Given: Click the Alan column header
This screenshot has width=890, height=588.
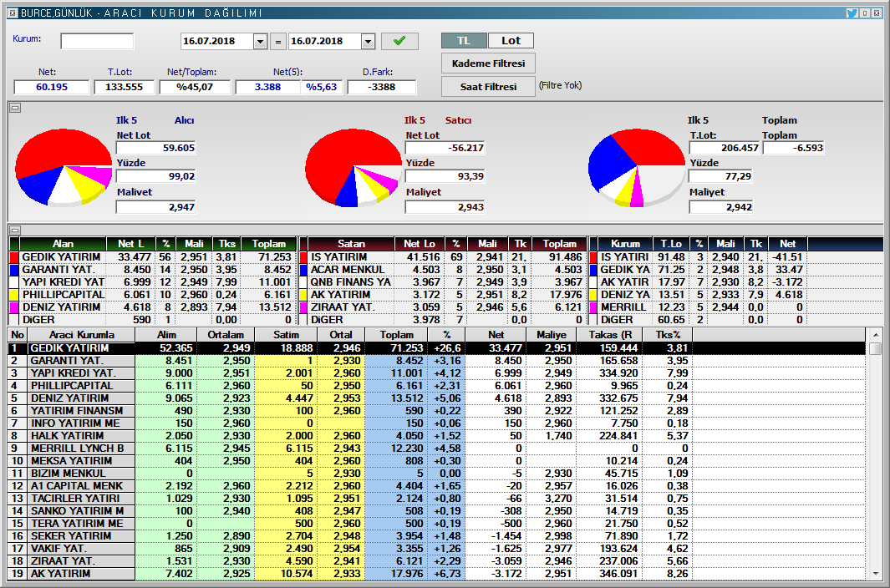Looking at the screenshot, I should [x=63, y=244].
